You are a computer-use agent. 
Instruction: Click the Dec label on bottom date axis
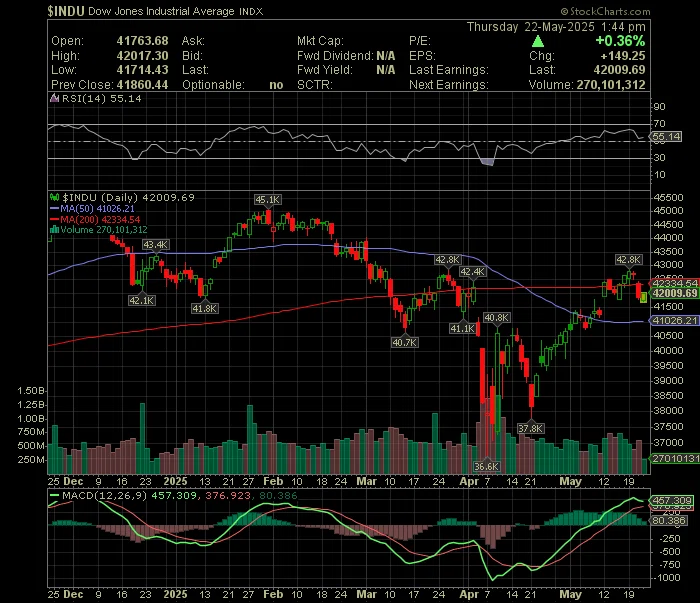(x=73, y=595)
